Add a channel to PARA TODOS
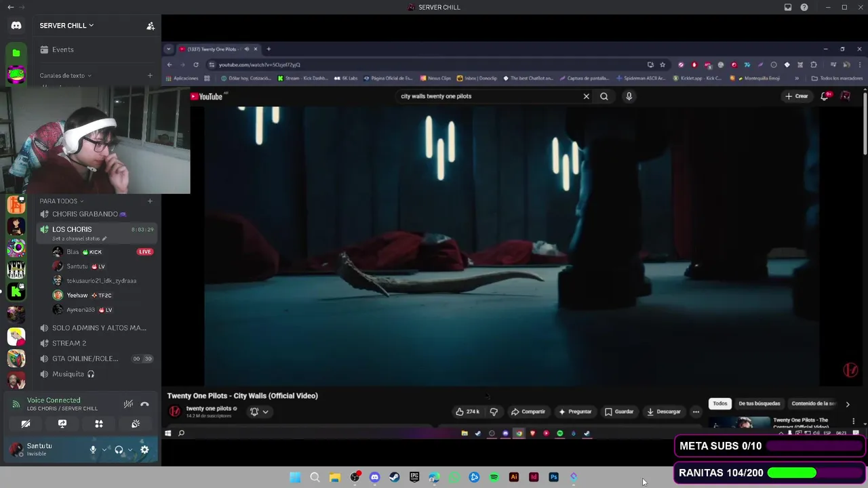This screenshot has height=488, width=868. (150, 201)
